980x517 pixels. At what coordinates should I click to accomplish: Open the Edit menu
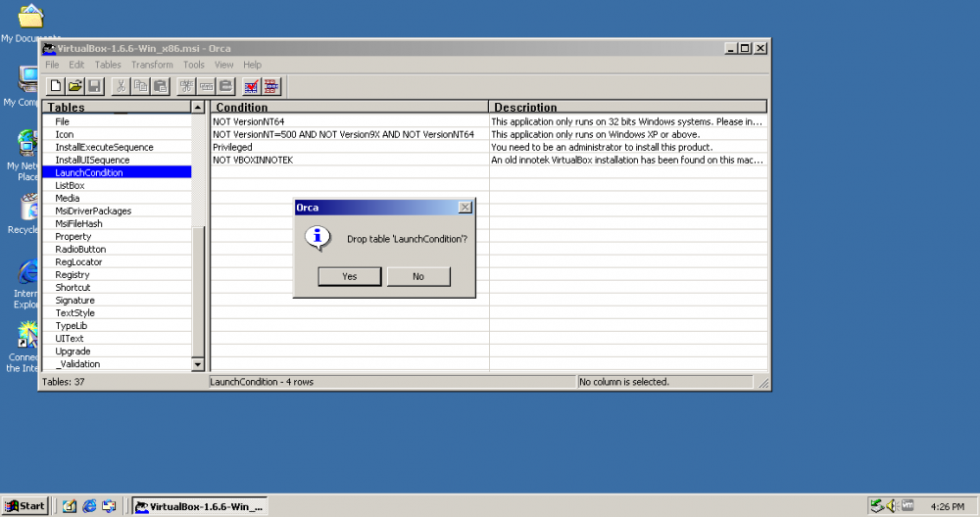pos(76,65)
